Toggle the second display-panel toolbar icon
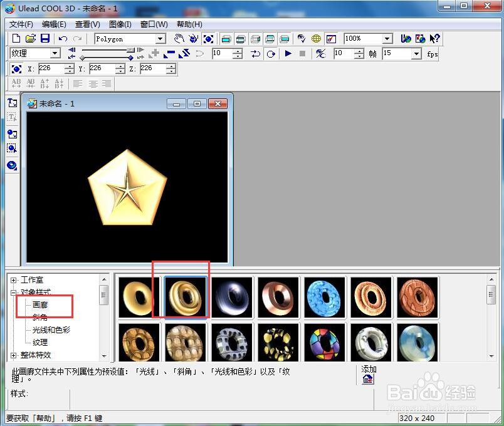The image size is (504, 426). 241,39
